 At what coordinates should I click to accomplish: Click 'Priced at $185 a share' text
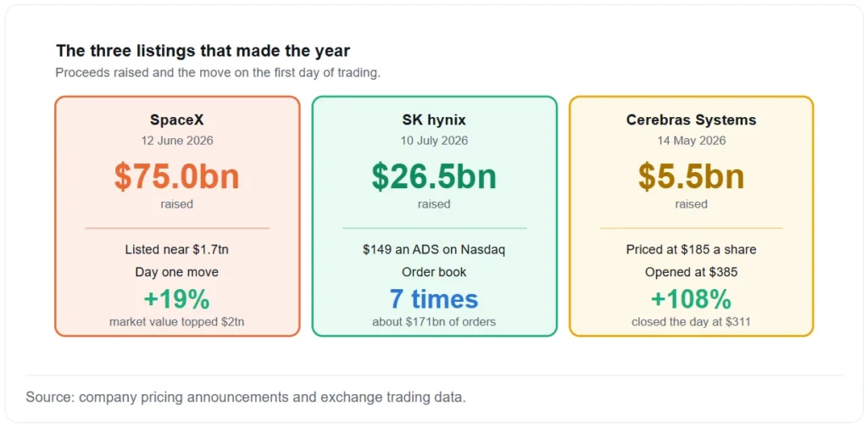[x=692, y=250]
